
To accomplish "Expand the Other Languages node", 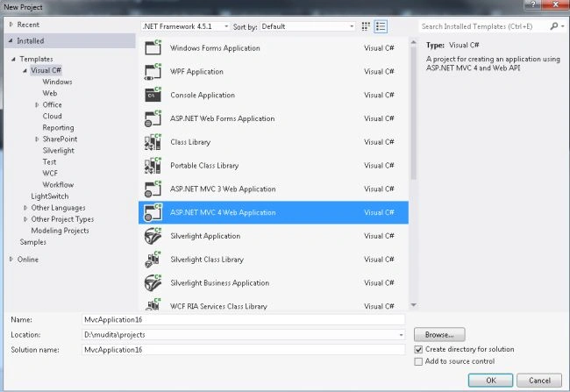I will 25,208.
